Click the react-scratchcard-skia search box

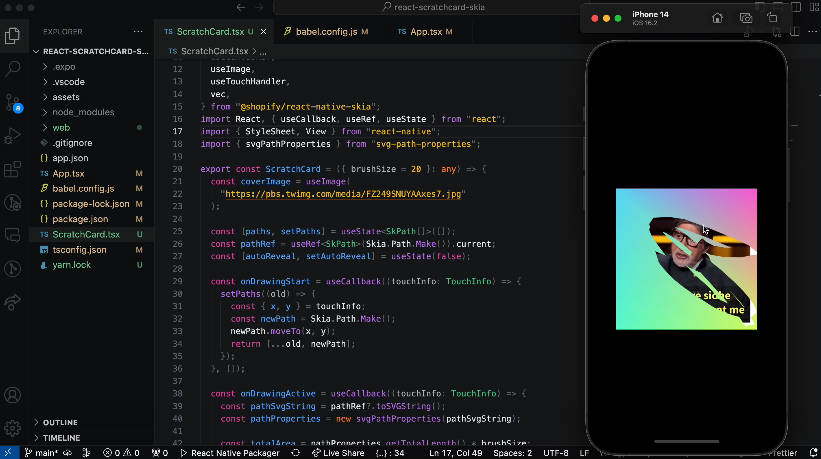(x=435, y=7)
